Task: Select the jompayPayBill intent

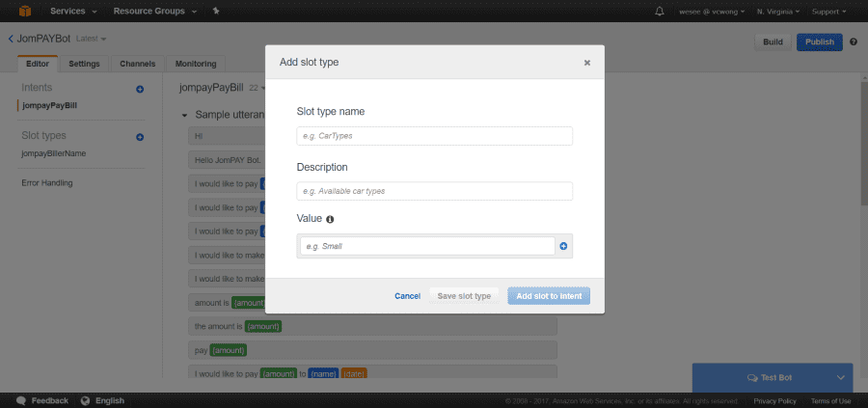Action: click(49, 105)
